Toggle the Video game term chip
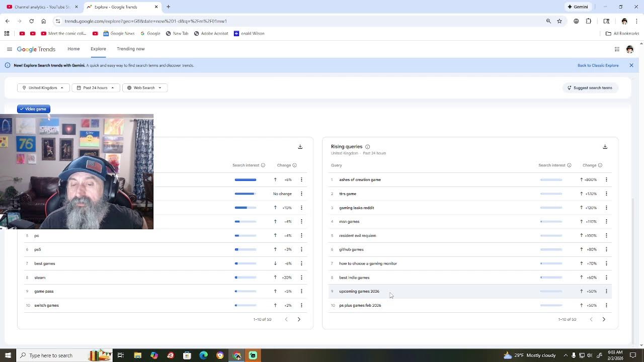The height and width of the screenshot is (362, 644). [x=34, y=109]
